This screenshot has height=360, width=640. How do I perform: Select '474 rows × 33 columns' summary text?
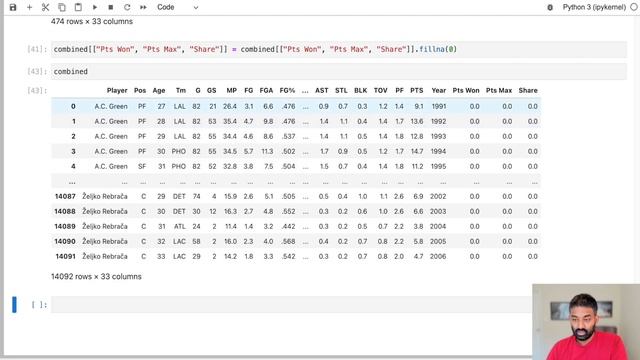click(92, 22)
